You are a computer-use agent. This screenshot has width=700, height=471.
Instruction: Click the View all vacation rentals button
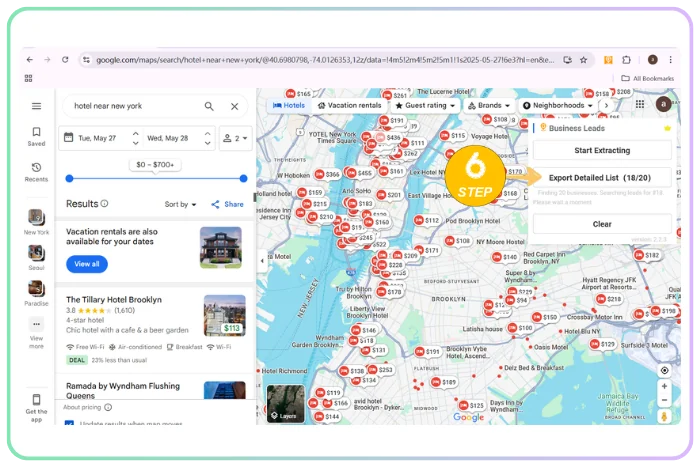87,264
